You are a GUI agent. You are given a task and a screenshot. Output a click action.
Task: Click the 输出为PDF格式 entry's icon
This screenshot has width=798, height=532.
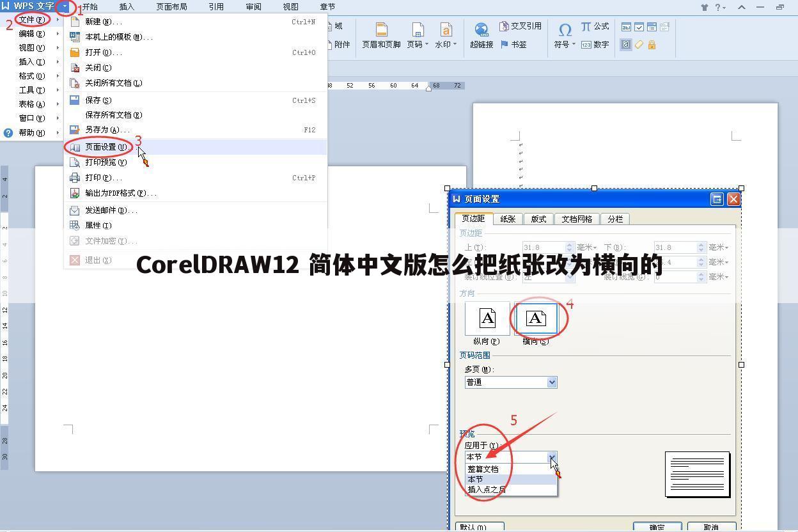[75, 193]
